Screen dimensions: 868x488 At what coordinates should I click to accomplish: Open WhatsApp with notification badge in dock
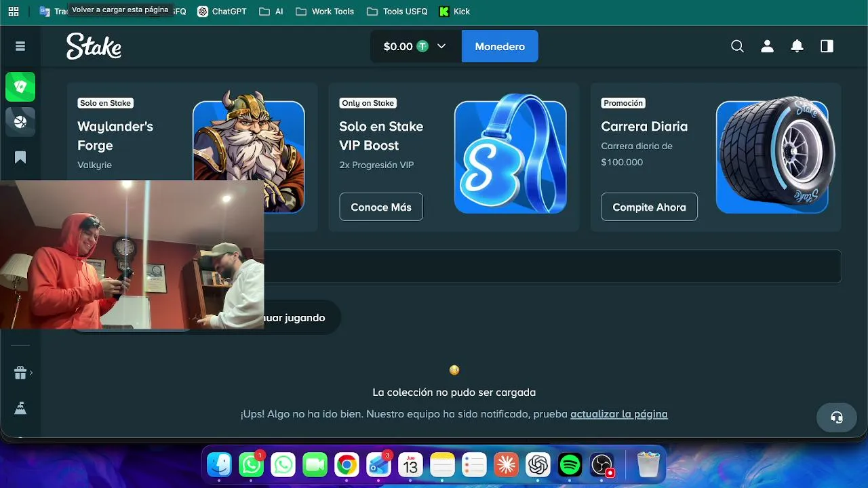252,465
